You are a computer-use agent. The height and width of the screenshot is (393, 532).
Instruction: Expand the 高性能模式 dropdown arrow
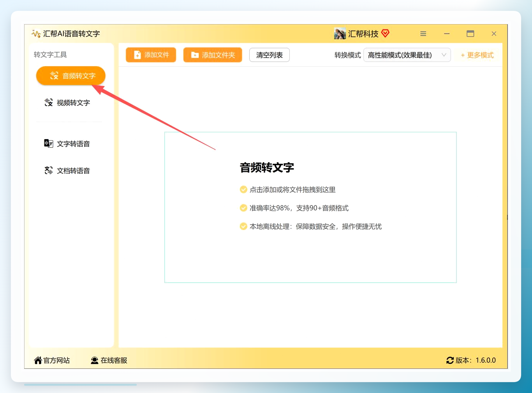point(444,55)
